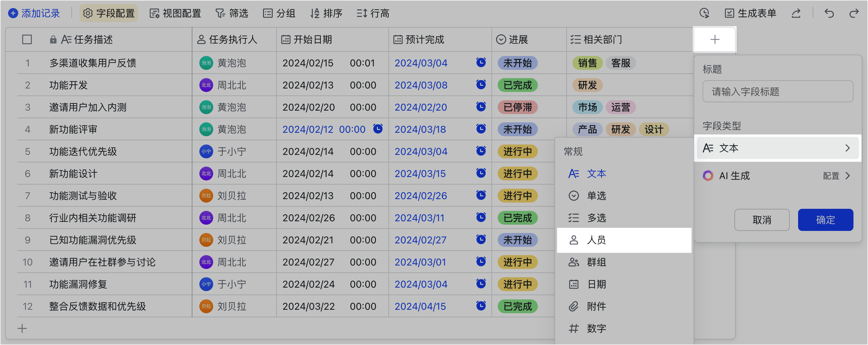Click 生成表单 in the toolbar
The width and height of the screenshot is (868, 345).
click(750, 13)
